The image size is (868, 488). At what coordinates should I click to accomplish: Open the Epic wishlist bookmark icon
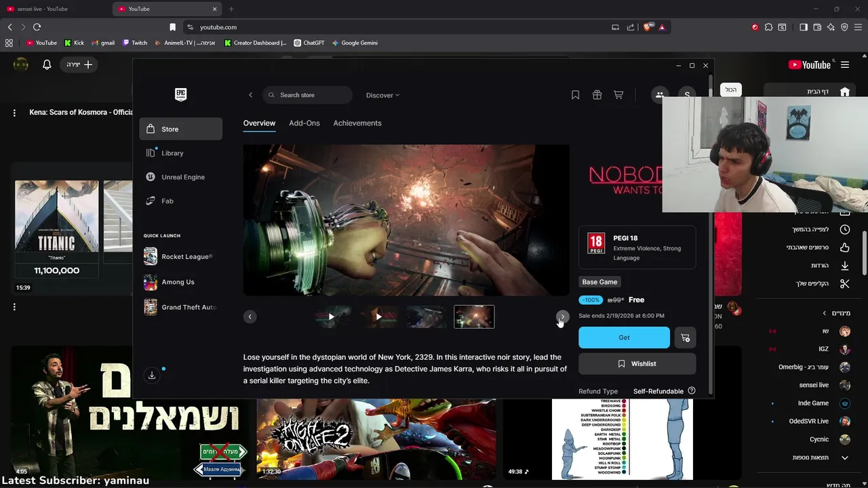[x=575, y=95]
